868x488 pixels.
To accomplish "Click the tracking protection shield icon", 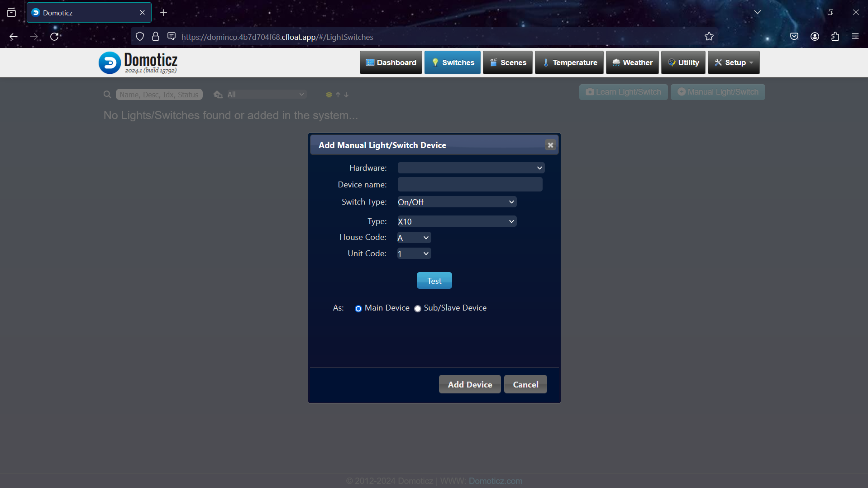I will (140, 37).
